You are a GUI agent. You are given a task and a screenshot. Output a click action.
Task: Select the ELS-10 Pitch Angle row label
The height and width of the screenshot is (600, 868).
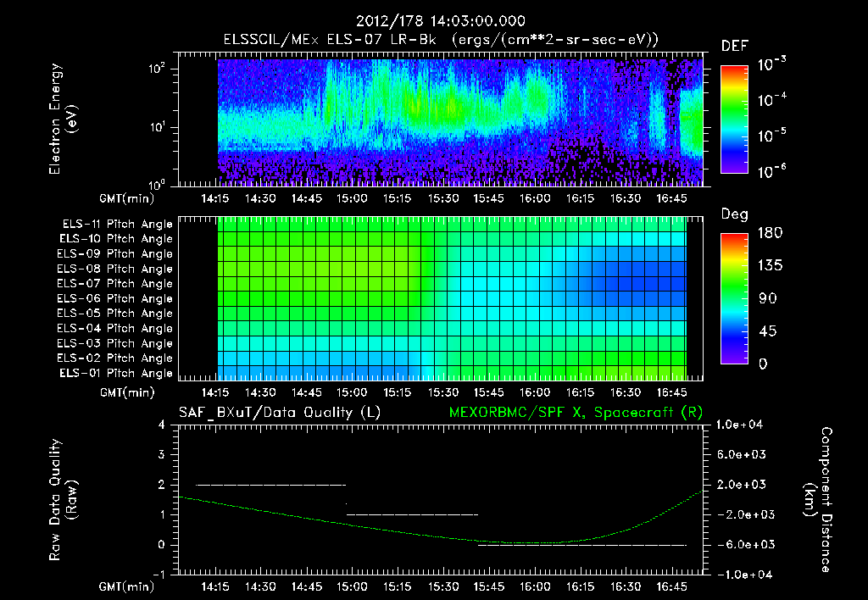coord(116,239)
